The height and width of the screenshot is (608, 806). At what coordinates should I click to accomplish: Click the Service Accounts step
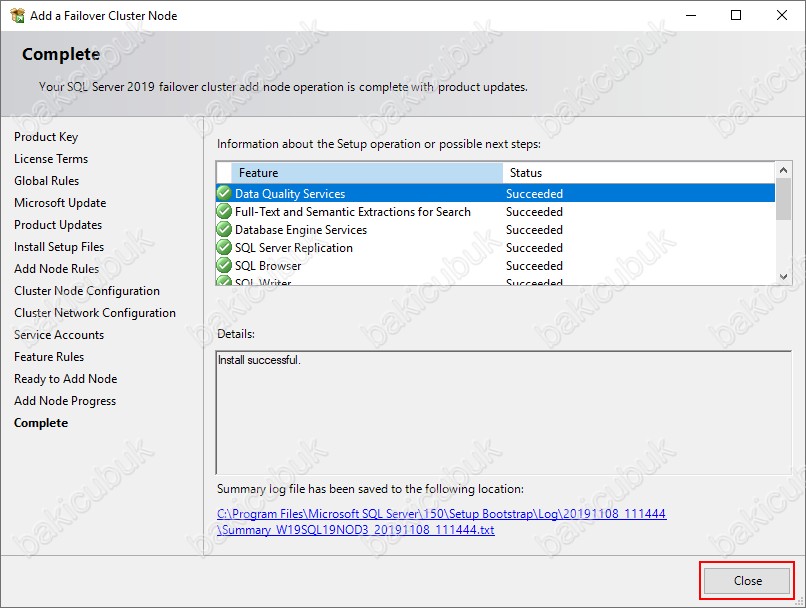pos(59,335)
